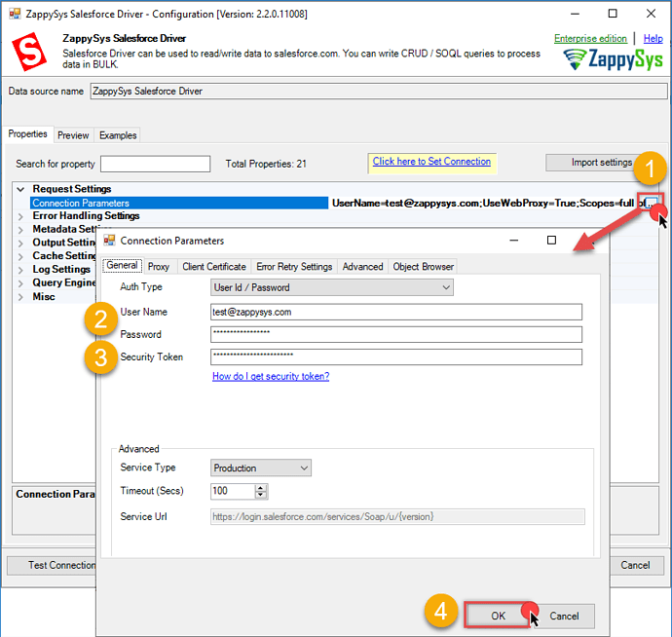Open 'Click here to Set Connection' link
672x637 pixels.
(431, 161)
